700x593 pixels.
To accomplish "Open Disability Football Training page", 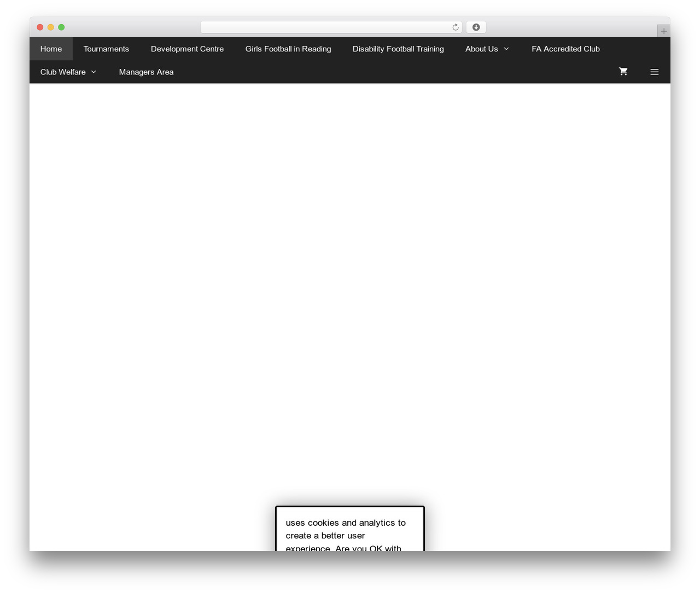I will click(398, 49).
